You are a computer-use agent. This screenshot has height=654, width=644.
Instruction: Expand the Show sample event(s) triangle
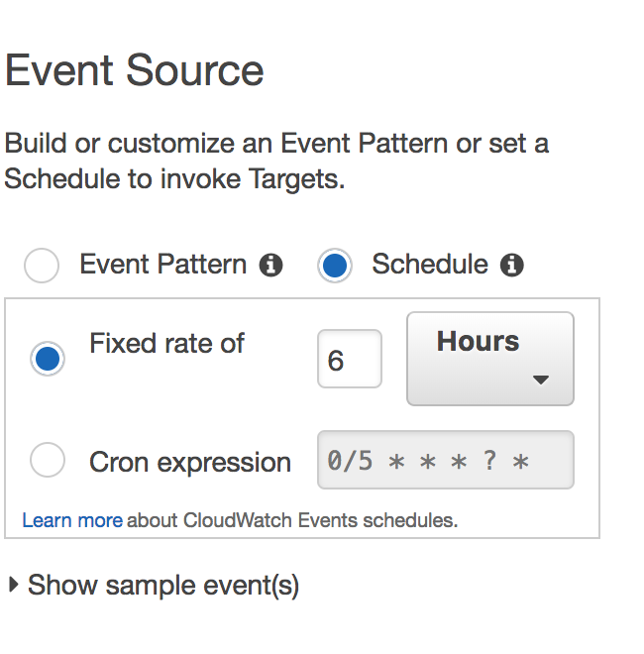[14, 585]
